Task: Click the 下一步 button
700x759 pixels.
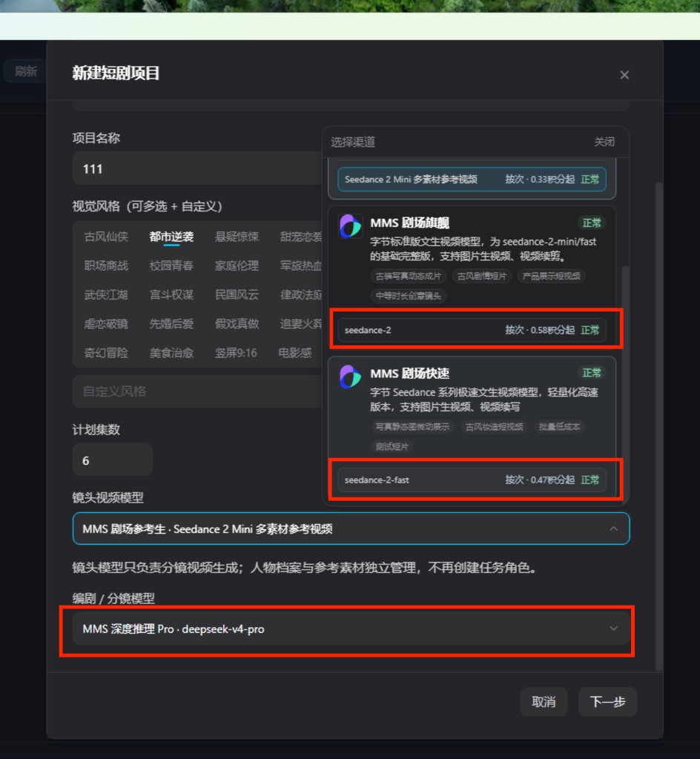Action: click(607, 701)
